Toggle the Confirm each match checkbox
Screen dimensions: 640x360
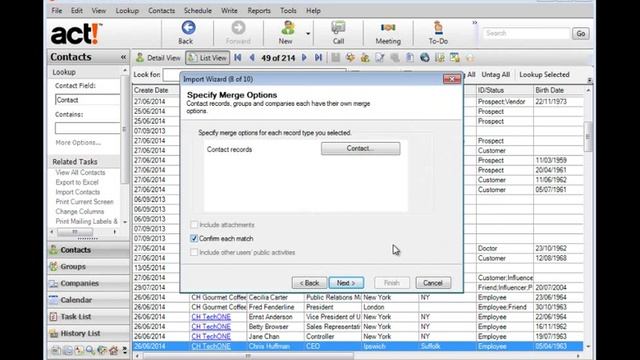194,238
